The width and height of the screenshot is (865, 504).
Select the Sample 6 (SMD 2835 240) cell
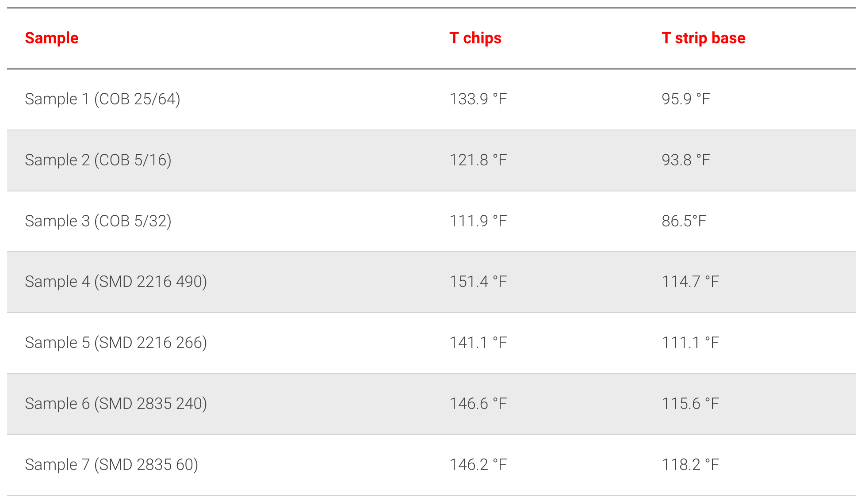click(116, 404)
